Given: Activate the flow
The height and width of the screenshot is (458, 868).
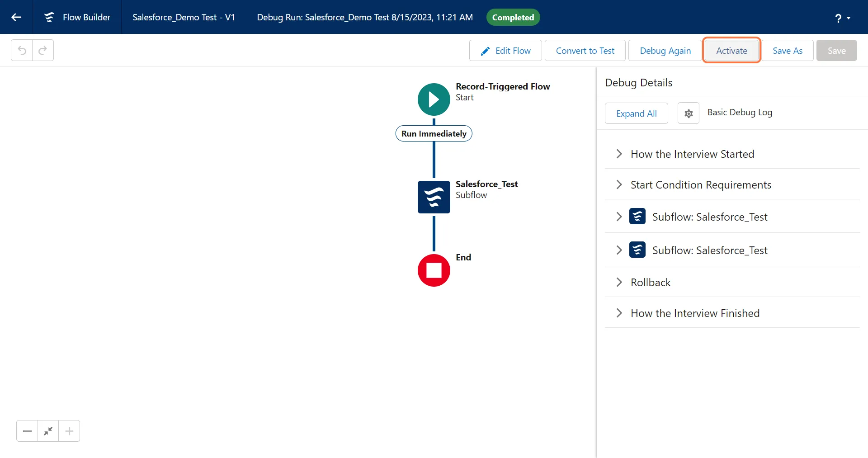Looking at the screenshot, I should pos(731,51).
